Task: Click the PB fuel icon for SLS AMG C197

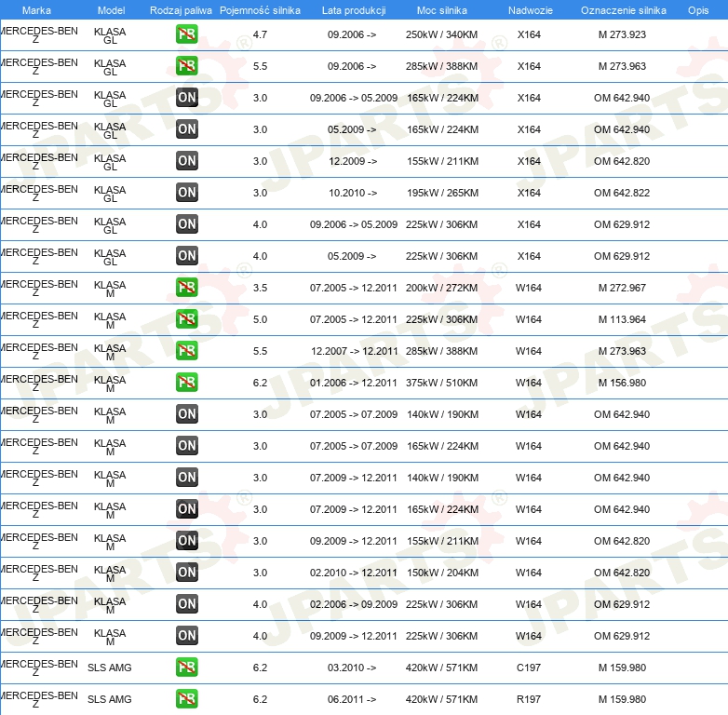Action: click(187, 668)
